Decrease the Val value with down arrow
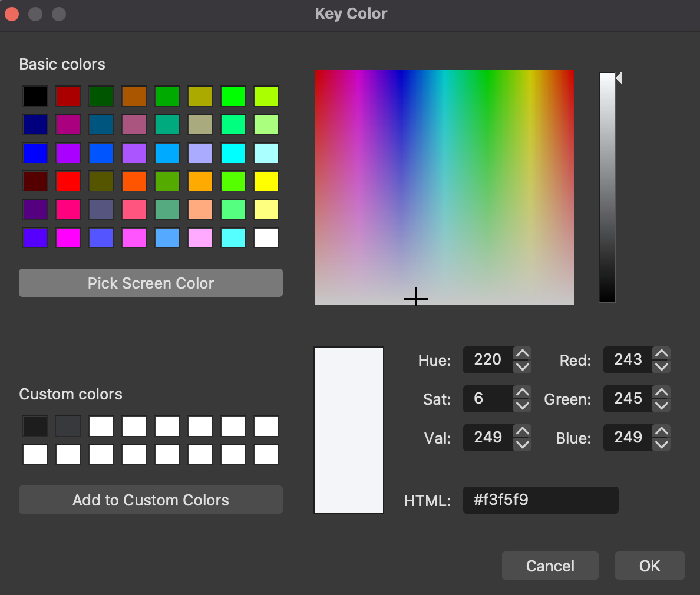The image size is (700, 595). [522, 445]
